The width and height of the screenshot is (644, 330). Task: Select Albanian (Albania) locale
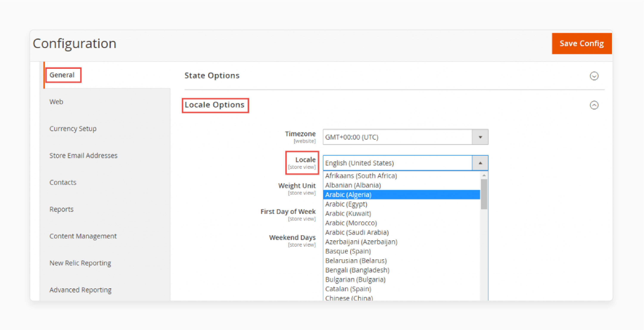pos(401,185)
